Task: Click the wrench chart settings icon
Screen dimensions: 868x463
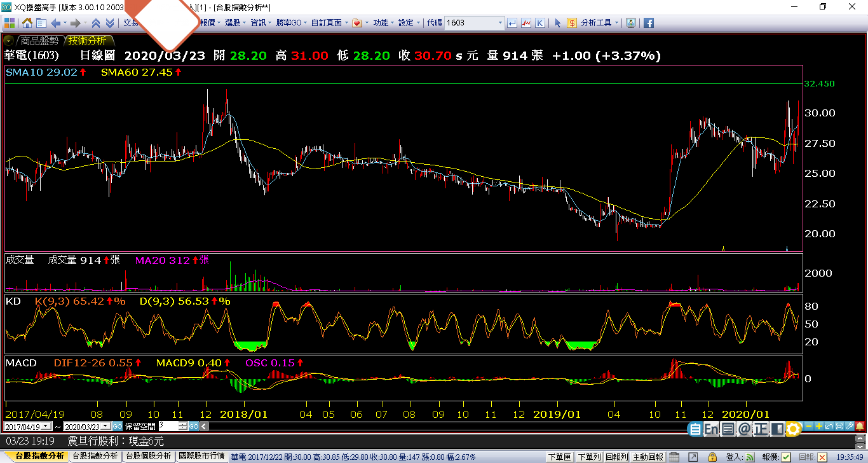Action: [x=849, y=426]
